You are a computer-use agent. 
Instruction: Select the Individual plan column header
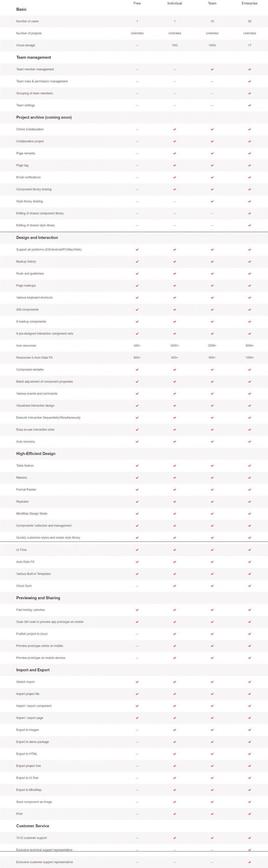175,3
